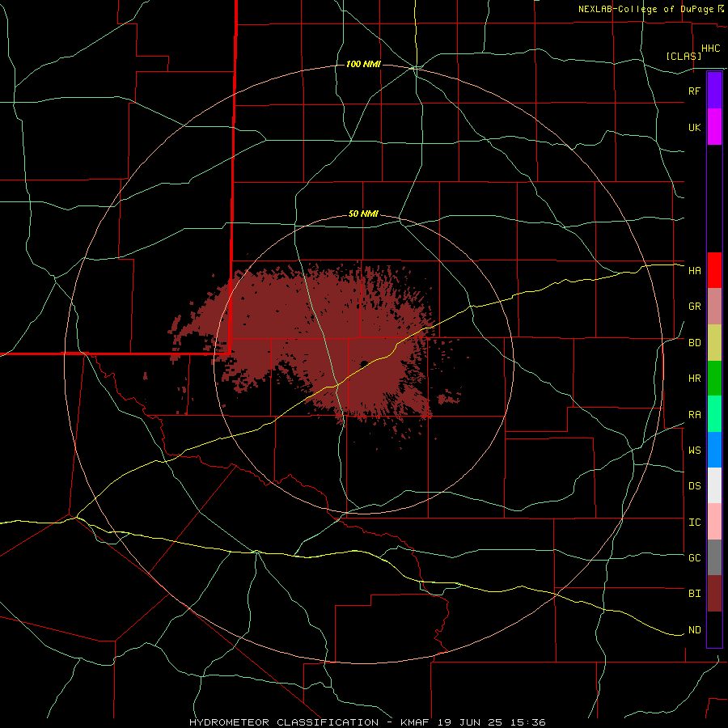Screen dimensions: 728x728
Task: Click the DS legend label
Action: click(x=694, y=485)
